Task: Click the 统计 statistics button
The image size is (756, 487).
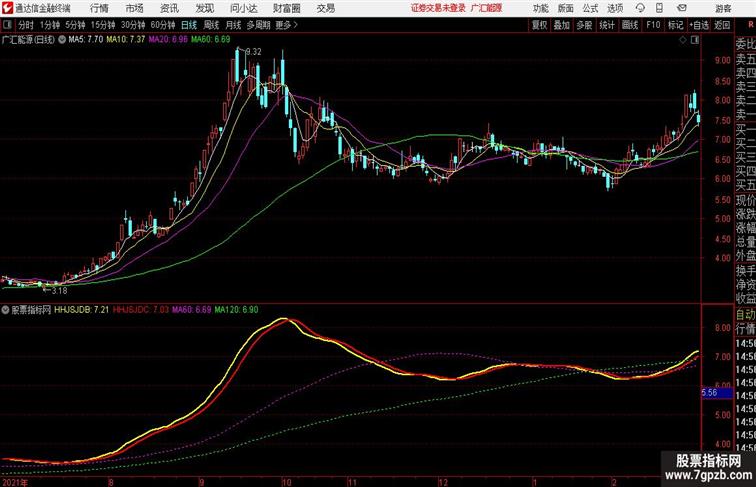Action: coord(607,25)
